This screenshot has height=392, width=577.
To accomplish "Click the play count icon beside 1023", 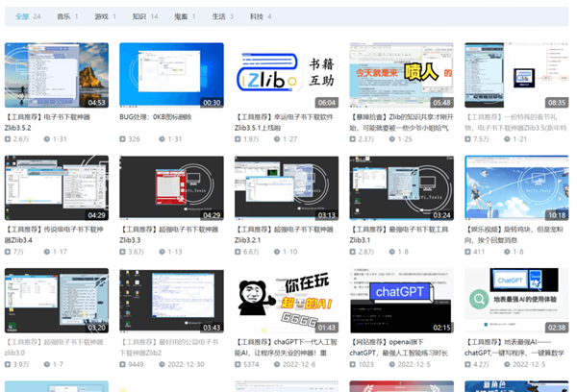I will coord(353,364).
